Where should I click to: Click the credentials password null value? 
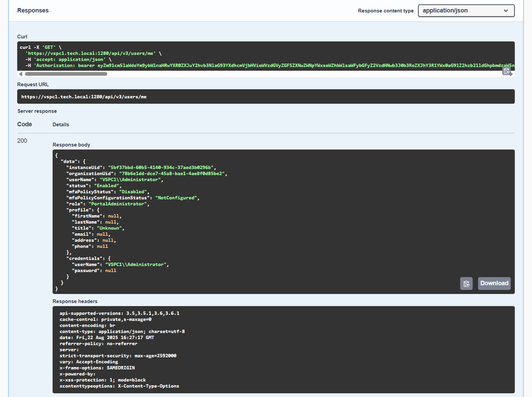(x=111, y=270)
